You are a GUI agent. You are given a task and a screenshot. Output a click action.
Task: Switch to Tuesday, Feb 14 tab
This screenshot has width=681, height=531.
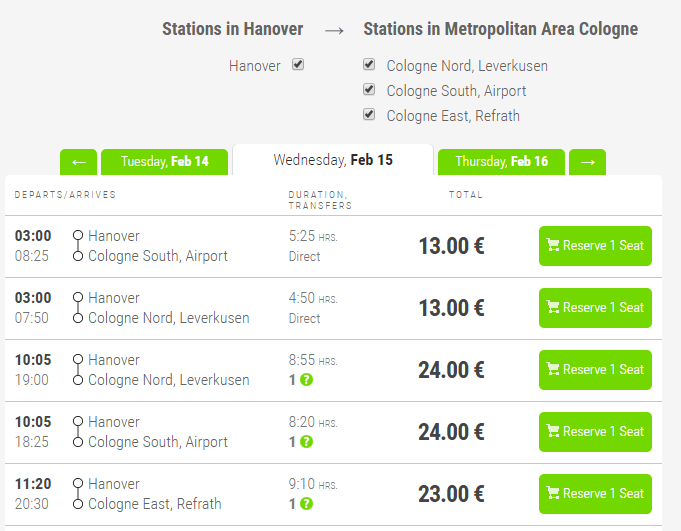tap(164, 162)
